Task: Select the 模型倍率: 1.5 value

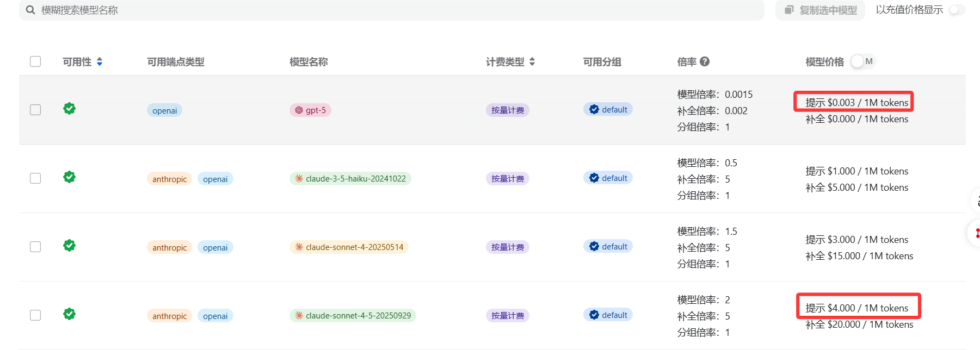Action: click(x=707, y=232)
